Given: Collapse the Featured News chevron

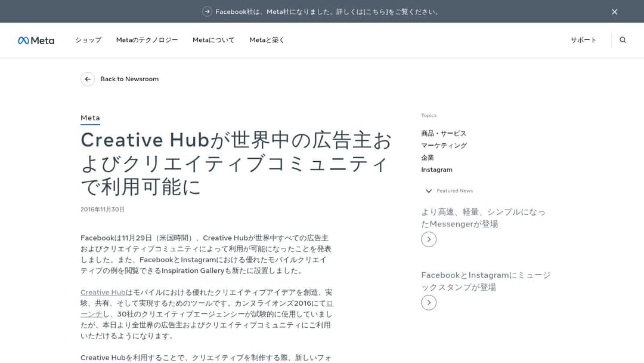Looking at the screenshot, I should pyautogui.click(x=428, y=190).
